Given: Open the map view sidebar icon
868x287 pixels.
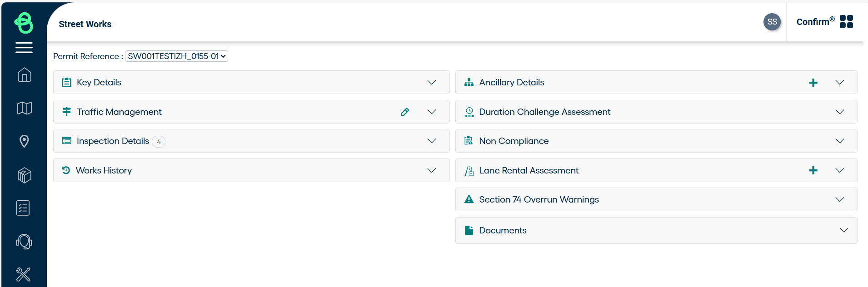Looking at the screenshot, I should [x=24, y=108].
